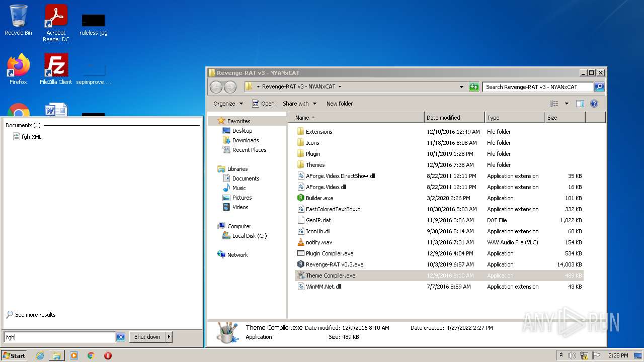Image resolution: width=644 pixels, height=362 pixels.
Task: Click the Search Revenge-RAT input field
Action: click(x=538, y=87)
